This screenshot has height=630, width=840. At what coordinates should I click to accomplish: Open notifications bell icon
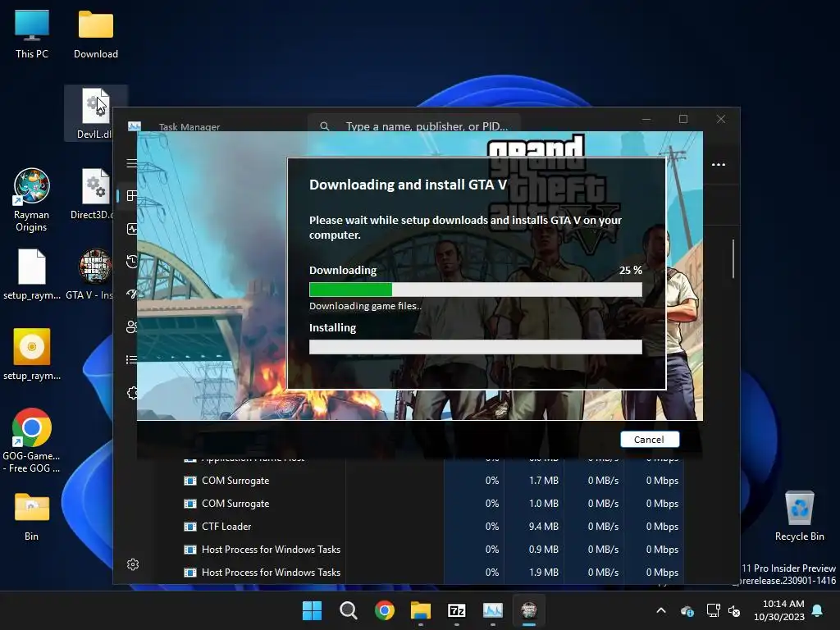click(818, 610)
